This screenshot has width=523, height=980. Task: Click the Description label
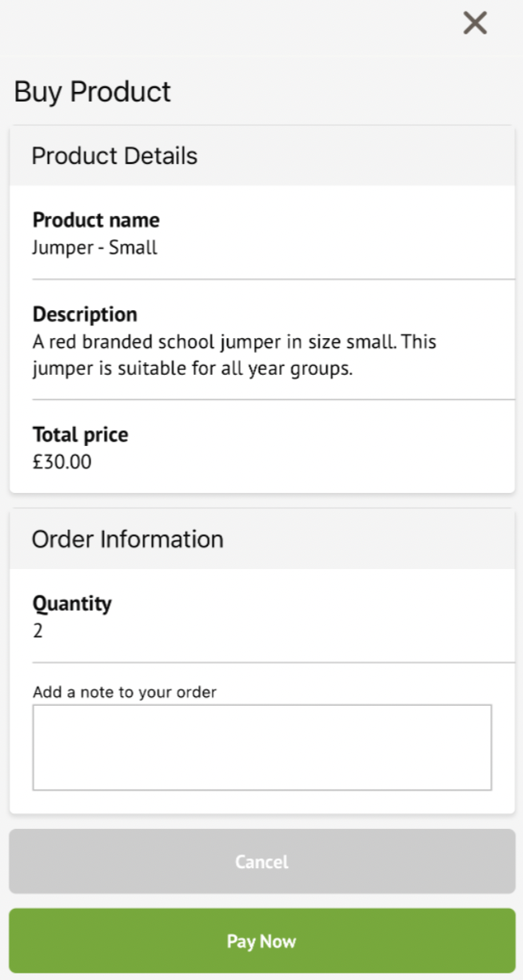(x=85, y=314)
